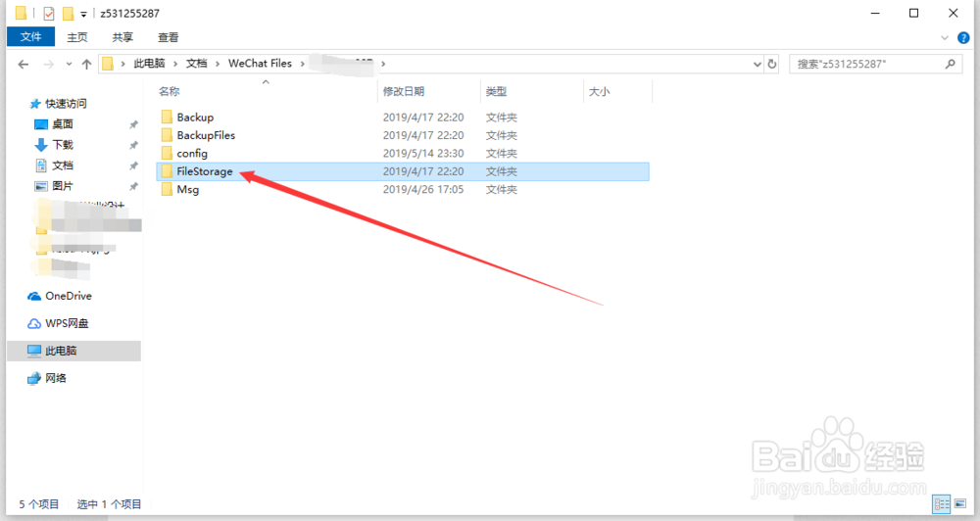
Task: Click 此电脑 in the address path
Action: tap(149, 63)
